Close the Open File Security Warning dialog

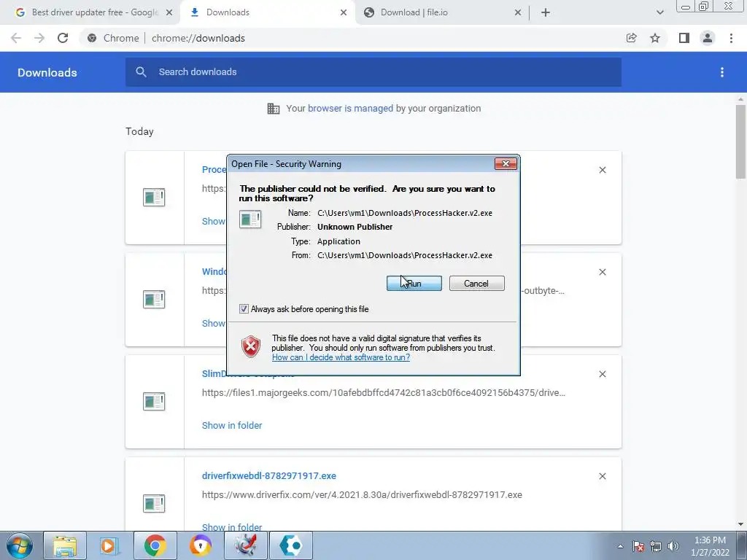(x=506, y=164)
